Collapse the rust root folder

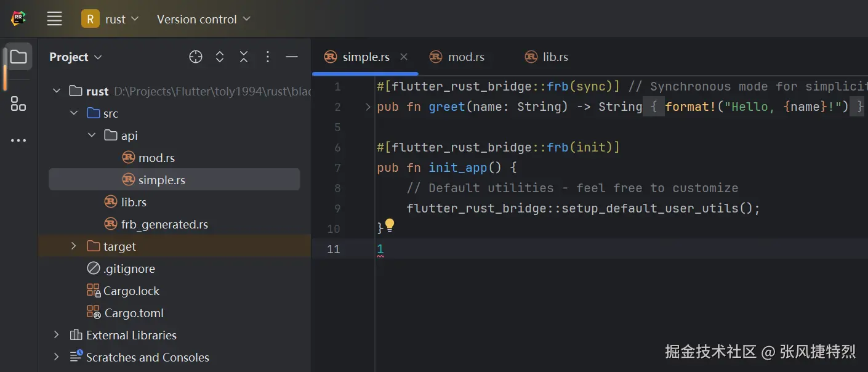pyautogui.click(x=57, y=91)
